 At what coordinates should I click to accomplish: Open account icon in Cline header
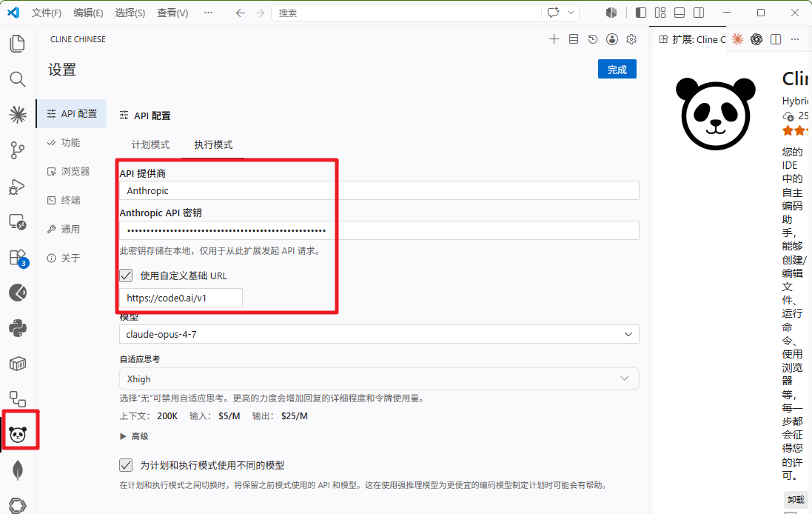point(612,39)
